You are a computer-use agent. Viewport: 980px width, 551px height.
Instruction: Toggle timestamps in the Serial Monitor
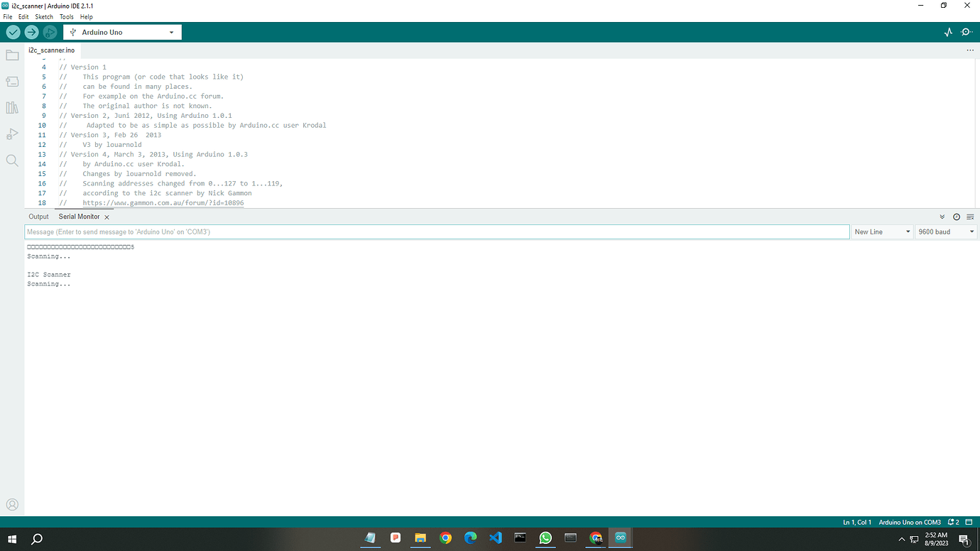coord(957,217)
